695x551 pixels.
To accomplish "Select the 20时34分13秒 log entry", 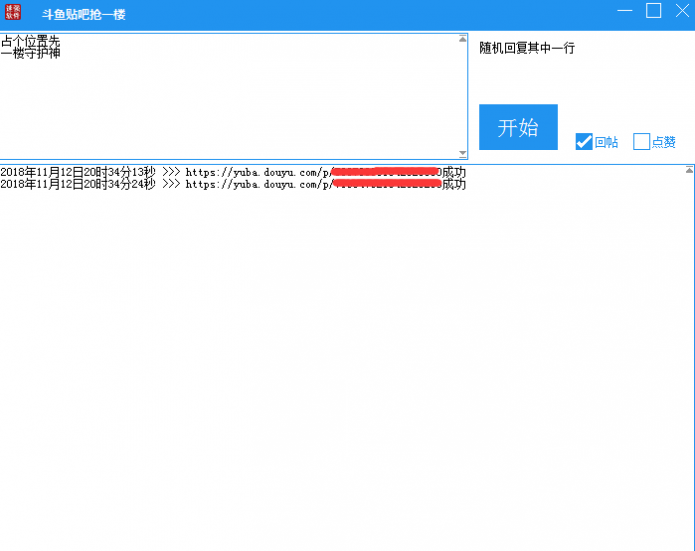I will (x=233, y=172).
